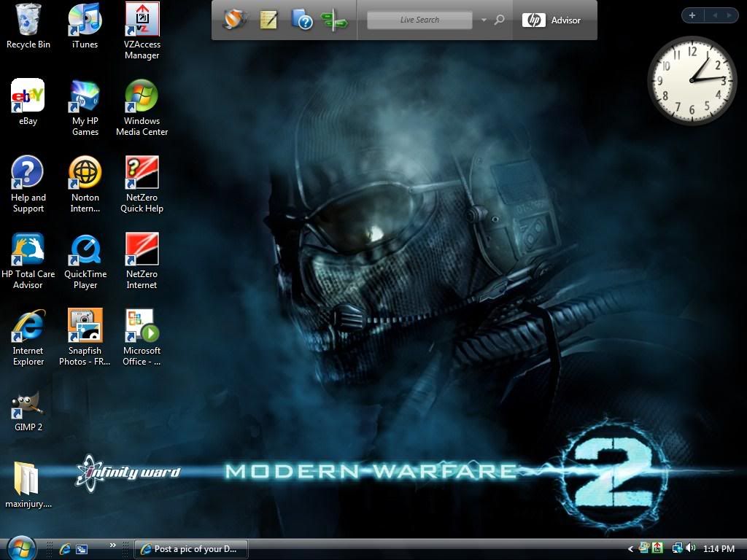Open VZAccess Manager shortcut
747x560 pixels.
(142, 31)
